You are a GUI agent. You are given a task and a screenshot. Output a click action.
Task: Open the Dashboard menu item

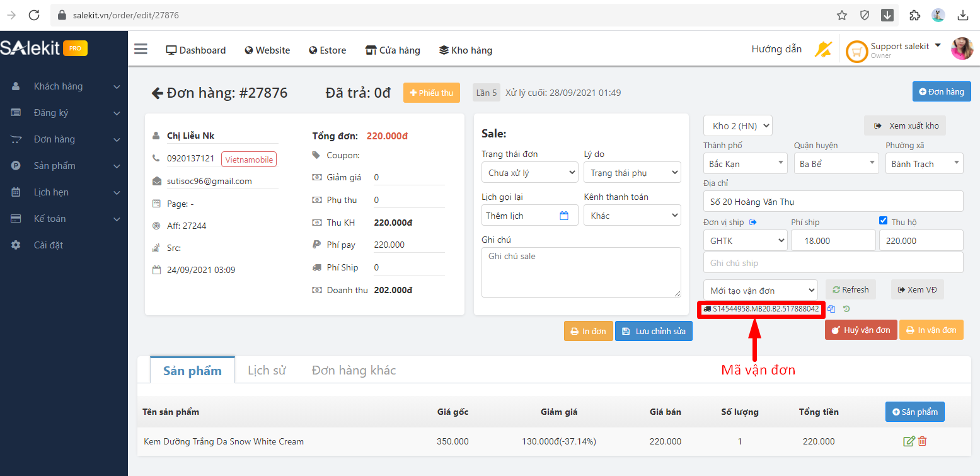(x=196, y=50)
